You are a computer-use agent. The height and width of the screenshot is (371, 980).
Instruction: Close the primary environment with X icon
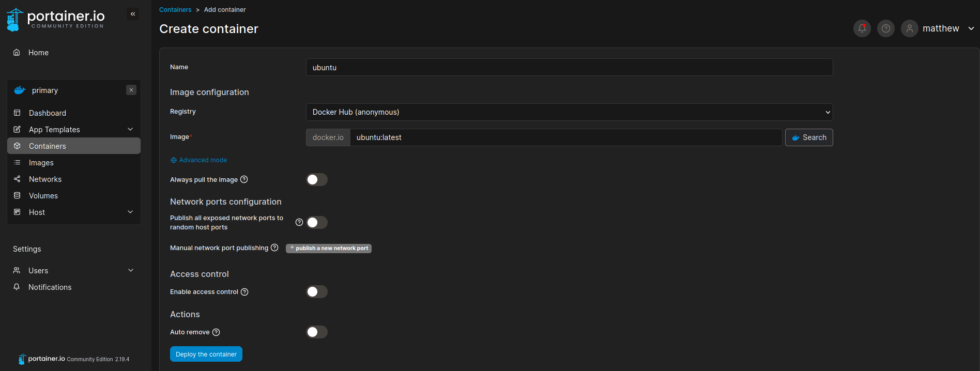click(131, 90)
